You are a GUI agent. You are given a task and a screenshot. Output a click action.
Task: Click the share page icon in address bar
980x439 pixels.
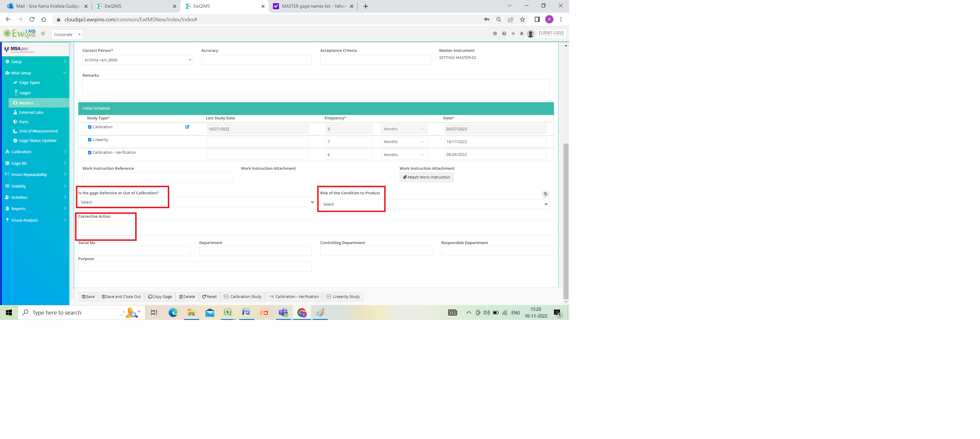pos(510,19)
